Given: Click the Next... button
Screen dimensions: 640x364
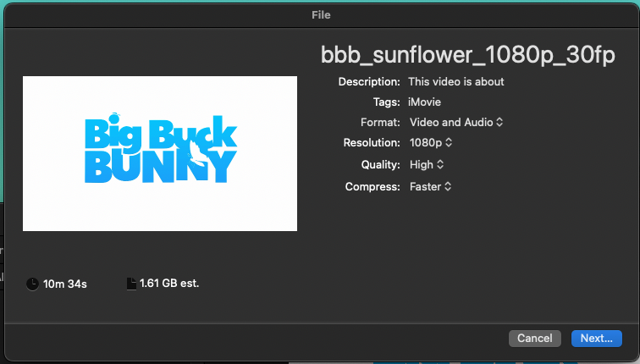Looking at the screenshot, I should (596, 339).
